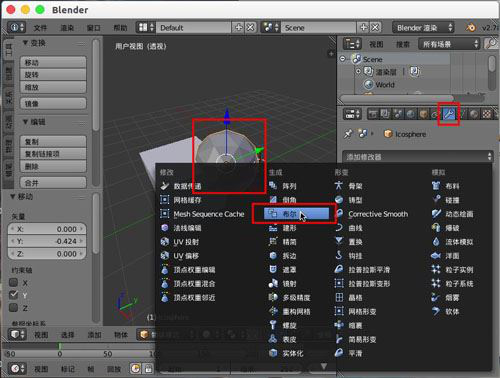Enable the Z constraint axis checkbox
The height and width of the screenshot is (378, 500).
(13, 307)
